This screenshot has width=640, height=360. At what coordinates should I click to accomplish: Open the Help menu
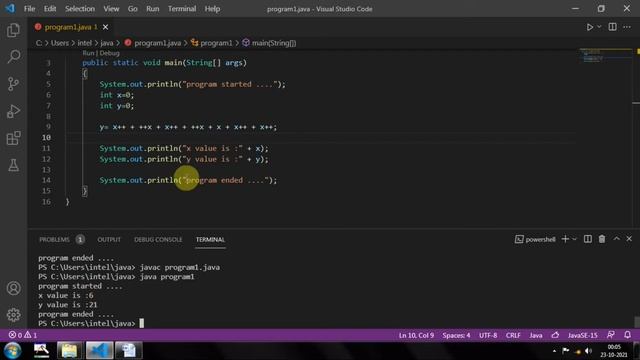coord(212,9)
